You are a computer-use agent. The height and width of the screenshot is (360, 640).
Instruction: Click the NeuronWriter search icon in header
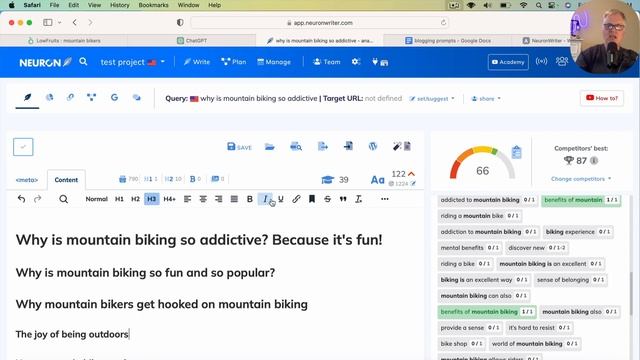pyautogui.click(x=83, y=62)
